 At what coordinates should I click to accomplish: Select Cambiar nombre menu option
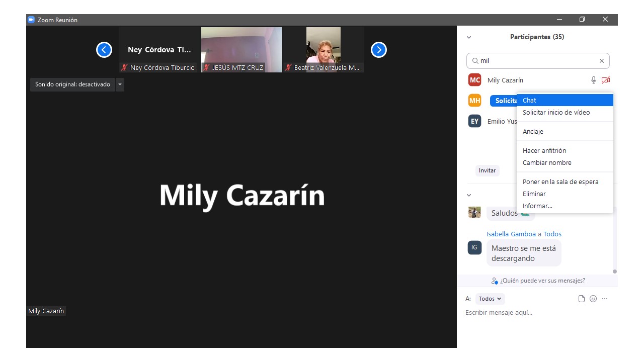[x=565, y=162]
